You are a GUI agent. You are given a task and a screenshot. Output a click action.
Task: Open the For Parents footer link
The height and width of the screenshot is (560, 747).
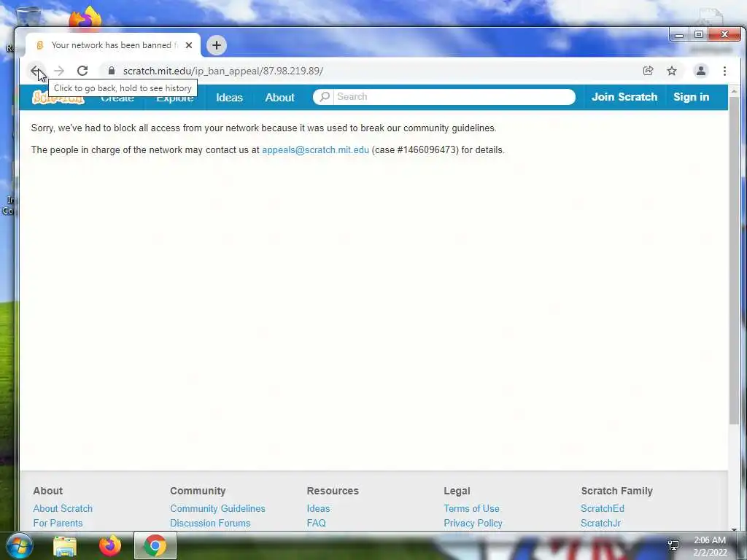pyautogui.click(x=58, y=523)
